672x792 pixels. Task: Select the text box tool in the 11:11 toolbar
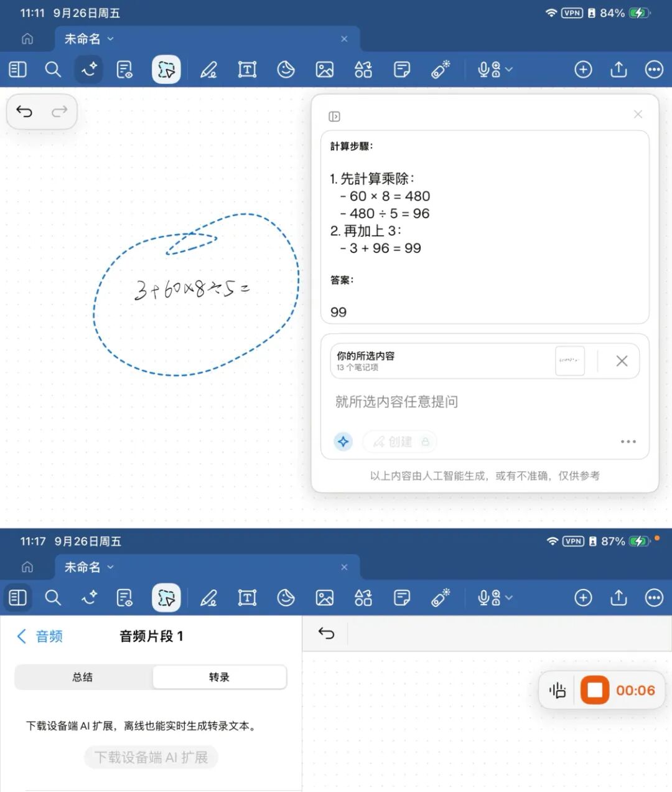tap(247, 69)
